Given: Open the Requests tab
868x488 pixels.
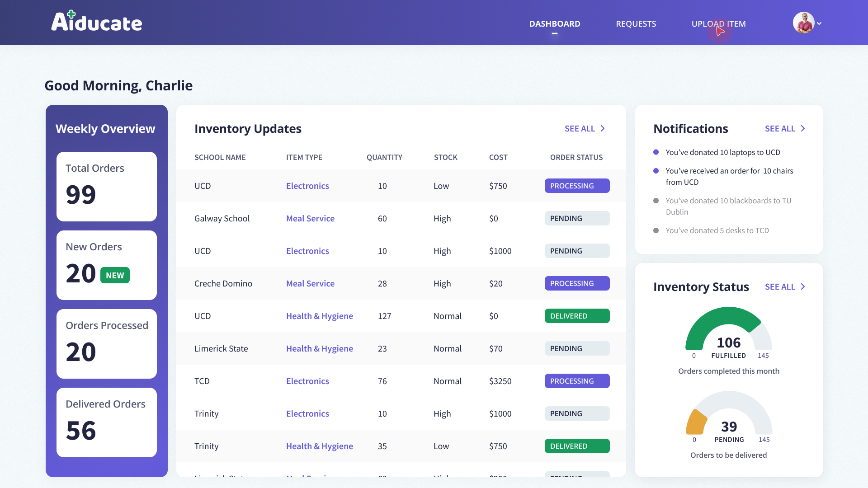Looking at the screenshot, I should [636, 23].
